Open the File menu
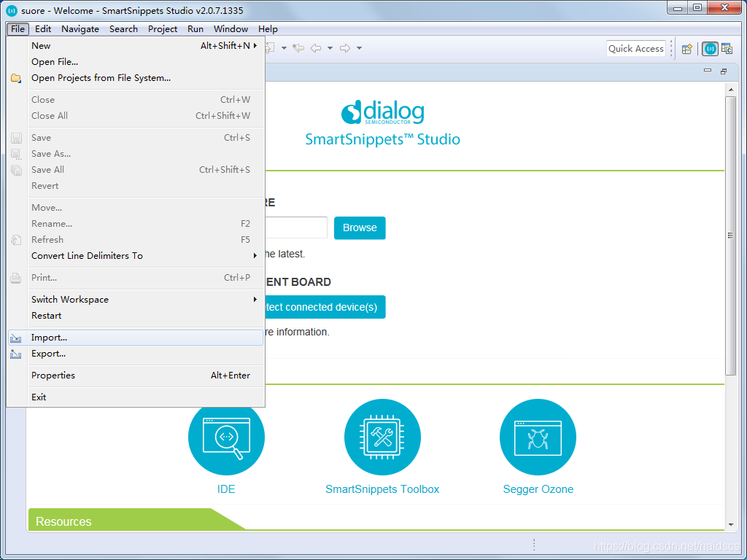Viewport: 747px width, 560px height. pyautogui.click(x=18, y=29)
